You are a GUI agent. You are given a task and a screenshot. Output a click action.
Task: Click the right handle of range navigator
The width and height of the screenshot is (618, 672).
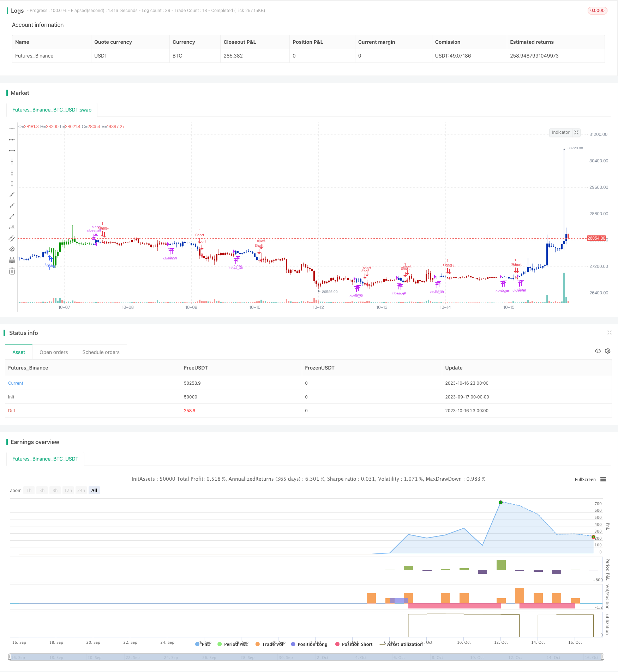(603, 657)
